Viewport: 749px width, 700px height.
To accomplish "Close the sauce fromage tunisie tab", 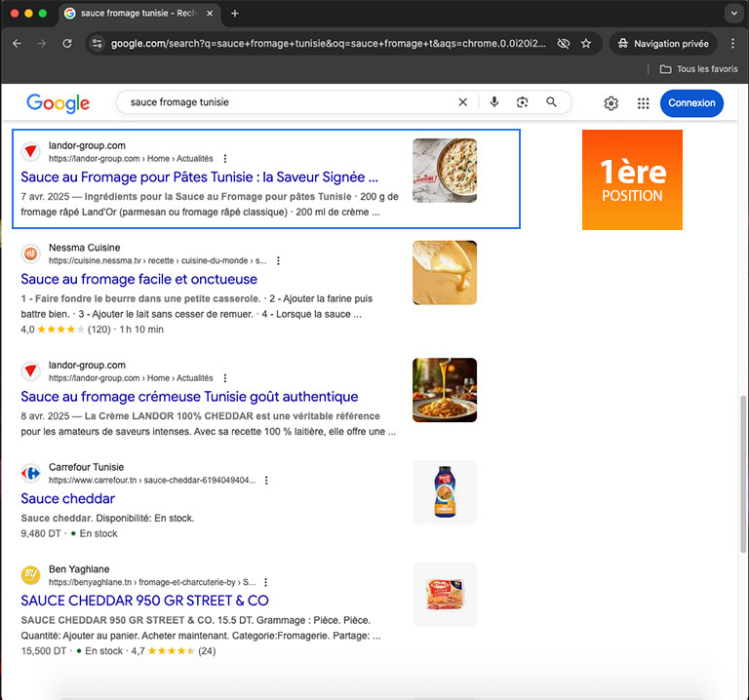I will pos(210,14).
